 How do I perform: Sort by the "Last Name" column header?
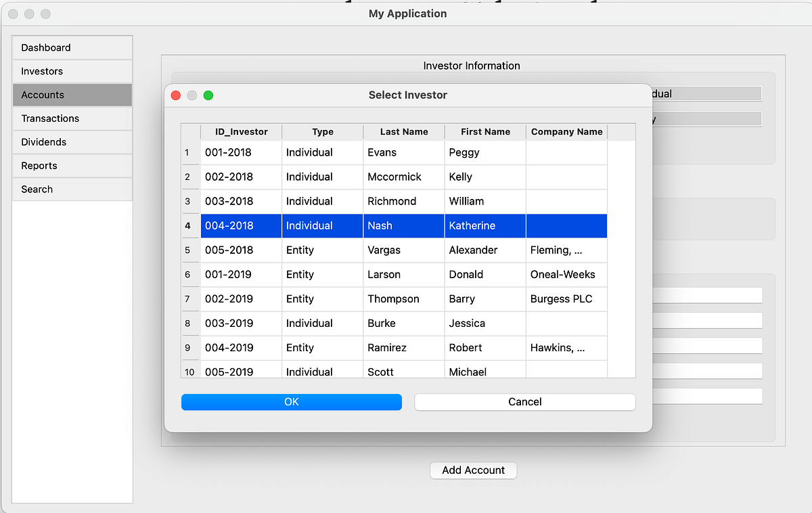point(403,131)
